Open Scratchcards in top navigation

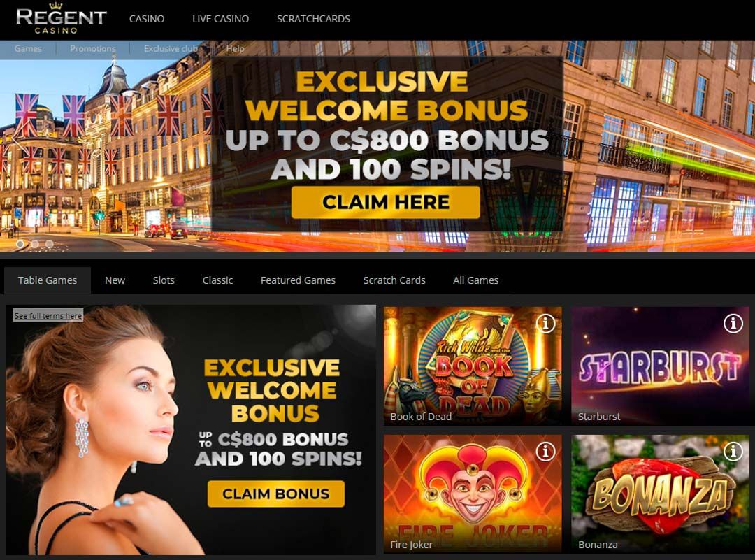pyautogui.click(x=313, y=19)
